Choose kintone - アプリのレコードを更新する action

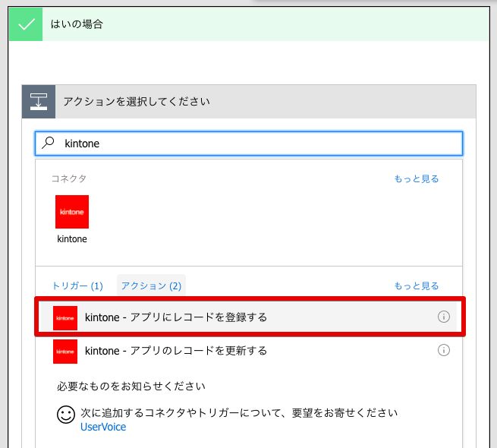pos(249,351)
